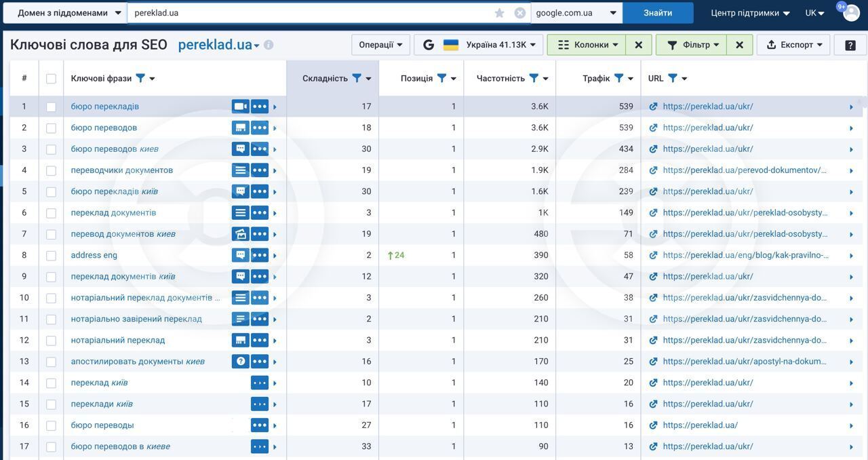Screen dimensions: 868x460
Task: Open the Колонки dropdown
Action: [x=587, y=45]
